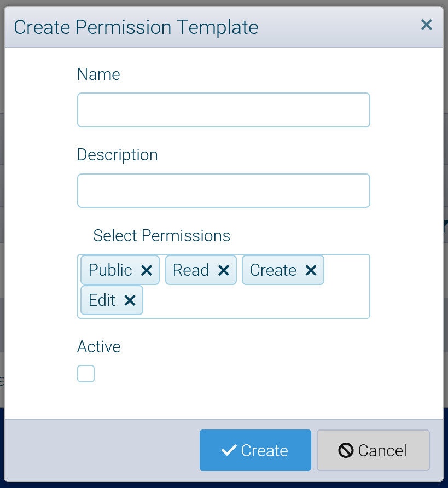The height and width of the screenshot is (488, 448).
Task: Enable the Active checkbox
Action: [86, 374]
